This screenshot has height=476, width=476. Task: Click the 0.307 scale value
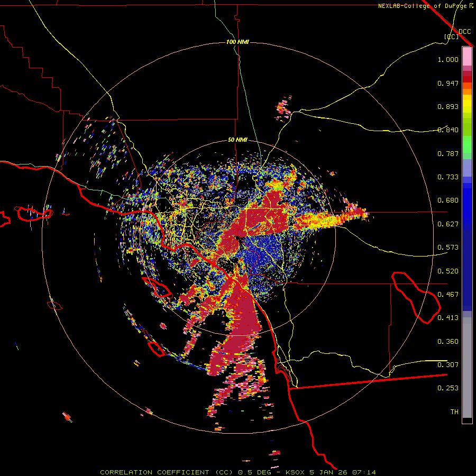[x=448, y=365]
